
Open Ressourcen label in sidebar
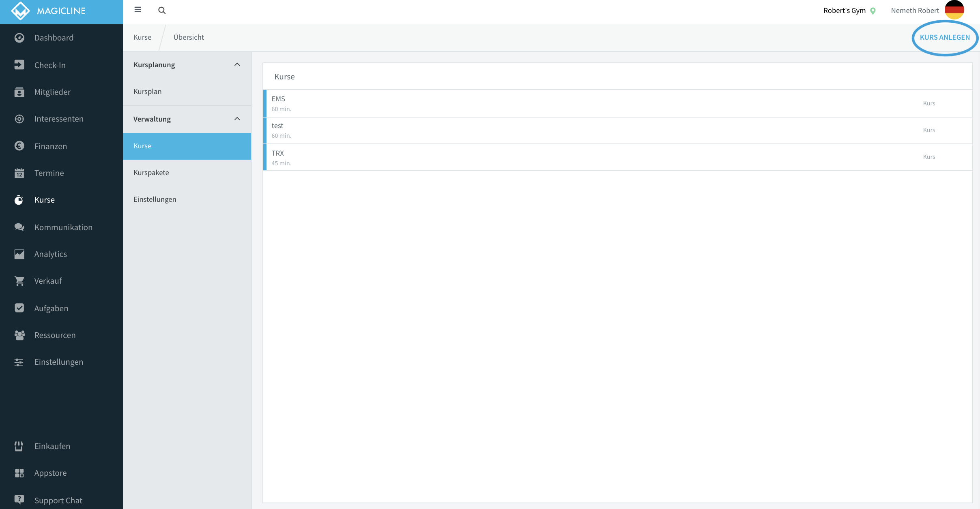pyautogui.click(x=55, y=335)
